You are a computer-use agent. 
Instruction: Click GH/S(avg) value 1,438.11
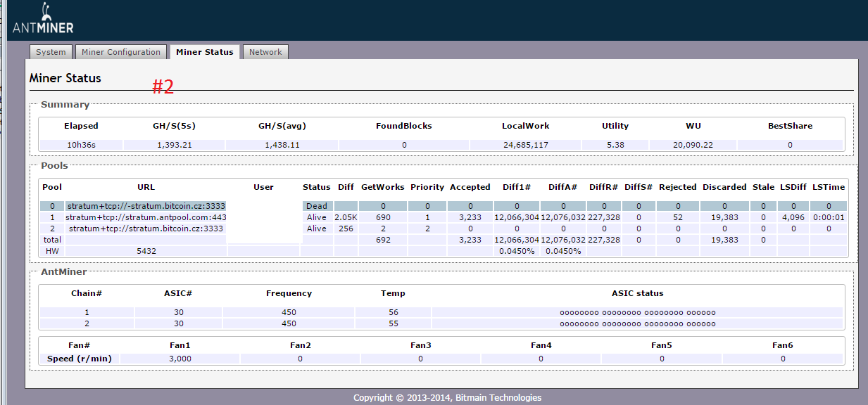pos(282,145)
